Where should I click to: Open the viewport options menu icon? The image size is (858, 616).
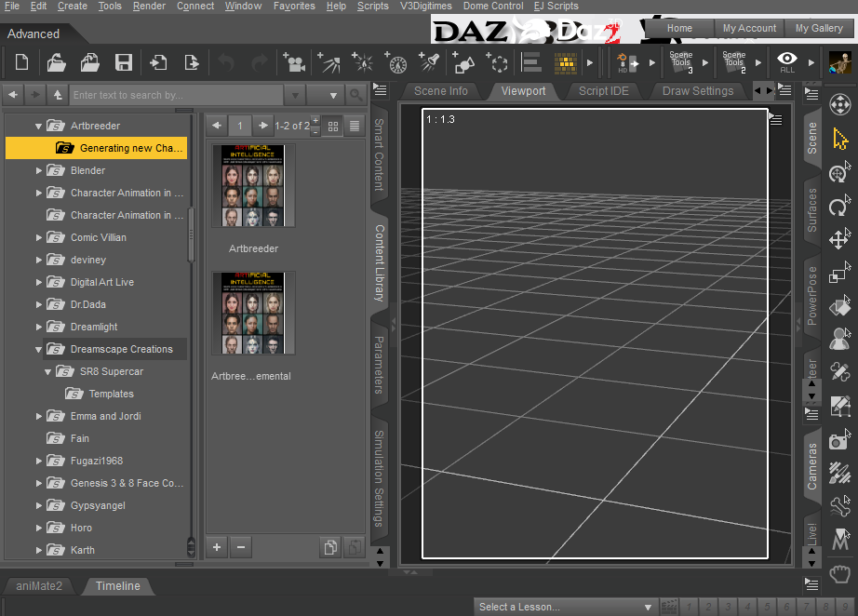pos(775,119)
